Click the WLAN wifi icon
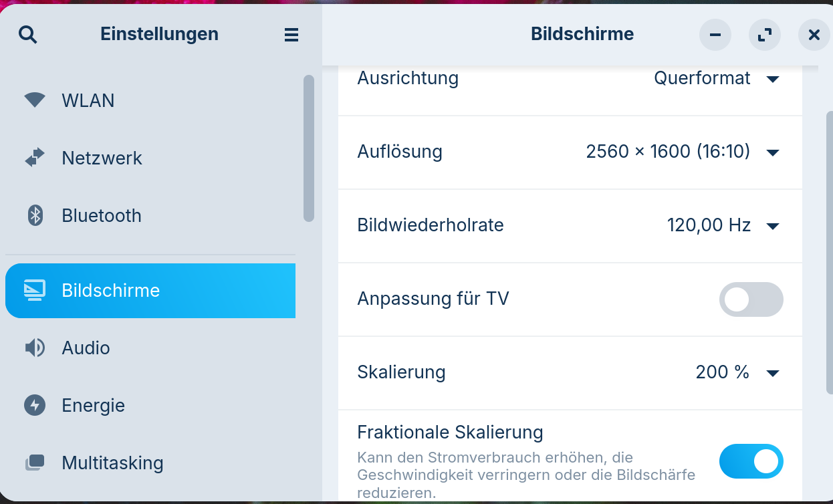This screenshot has width=833, height=504. tap(35, 100)
